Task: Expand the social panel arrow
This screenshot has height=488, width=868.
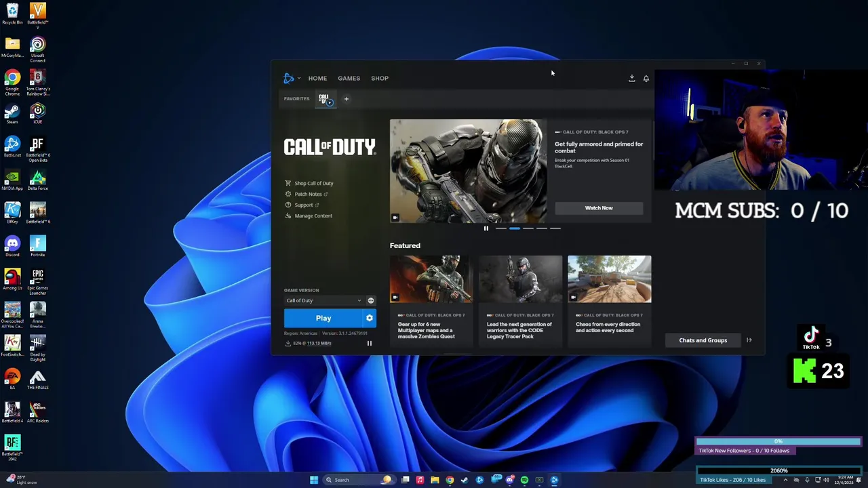Action: click(x=749, y=340)
